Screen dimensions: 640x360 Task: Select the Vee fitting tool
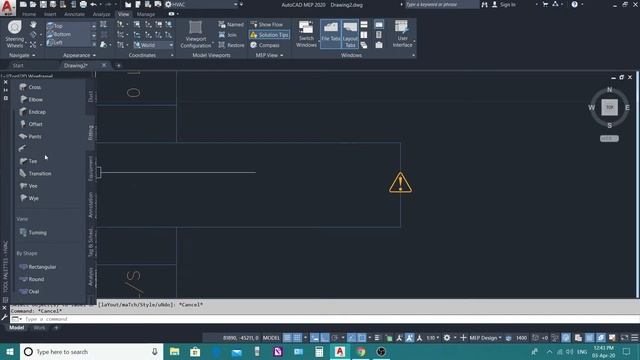[29, 186]
